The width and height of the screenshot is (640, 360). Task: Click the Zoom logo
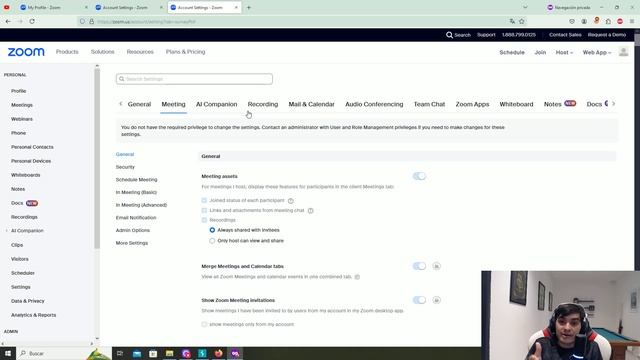tap(26, 52)
